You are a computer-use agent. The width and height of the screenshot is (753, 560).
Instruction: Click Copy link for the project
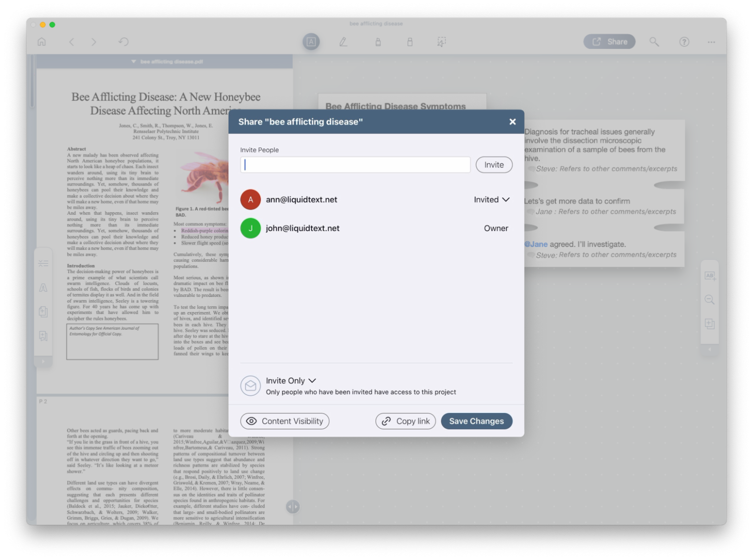(405, 421)
